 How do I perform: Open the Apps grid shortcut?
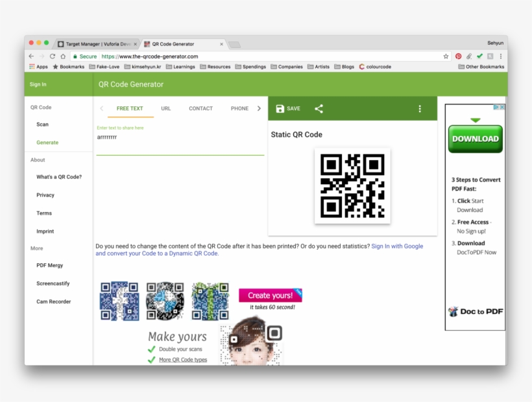click(38, 67)
